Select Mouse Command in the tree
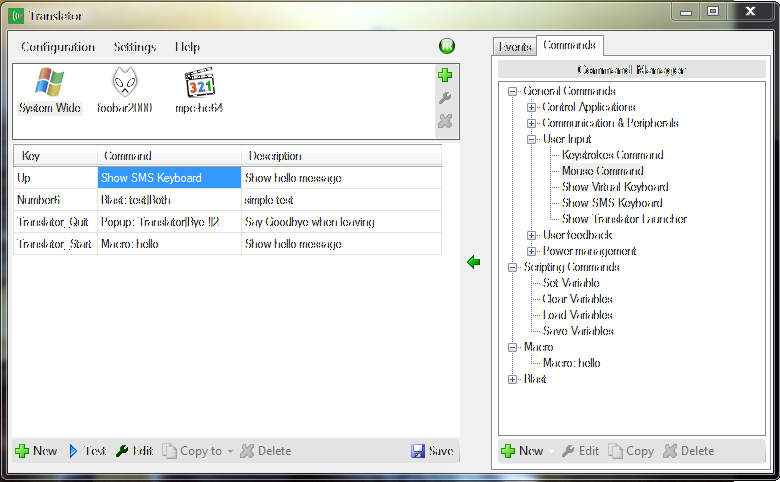 coord(603,171)
